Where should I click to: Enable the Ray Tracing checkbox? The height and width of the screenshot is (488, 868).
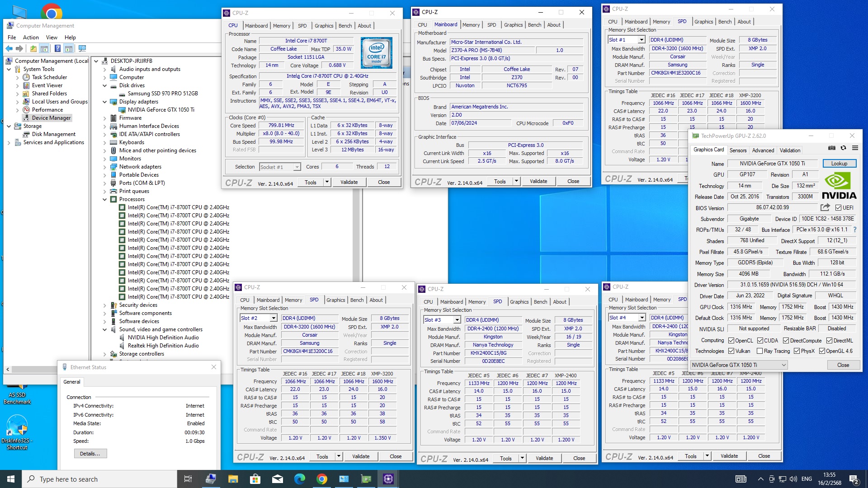pyautogui.click(x=759, y=351)
